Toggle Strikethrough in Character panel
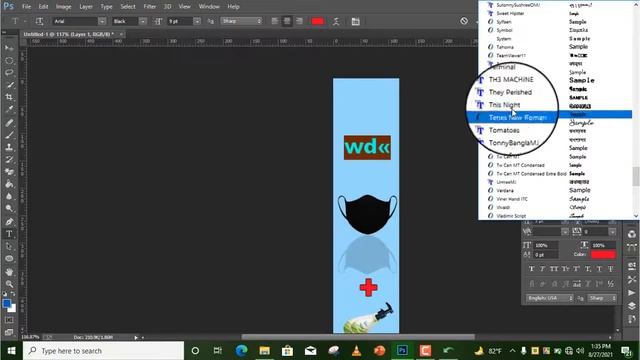This screenshot has width=640, height=360. click(611, 269)
